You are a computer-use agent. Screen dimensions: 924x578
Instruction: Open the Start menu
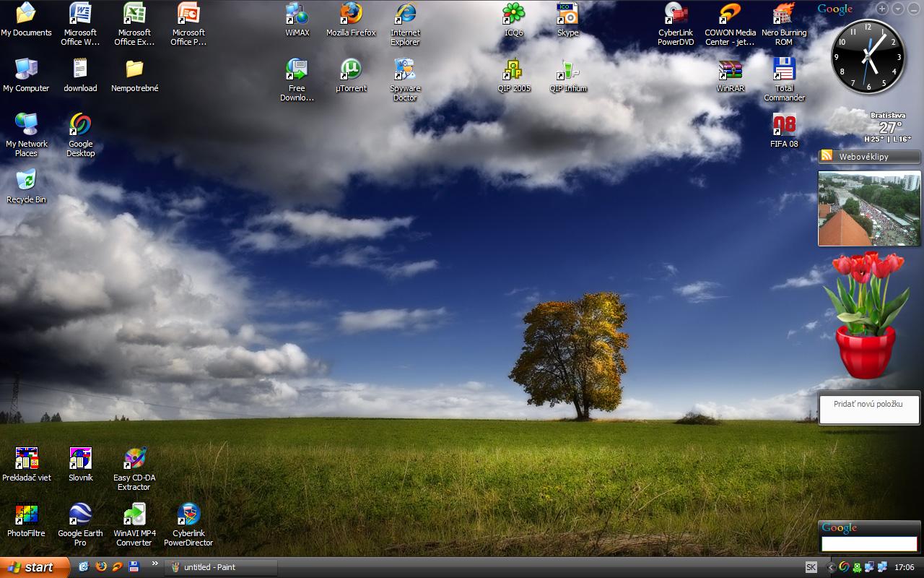(x=35, y=567)
